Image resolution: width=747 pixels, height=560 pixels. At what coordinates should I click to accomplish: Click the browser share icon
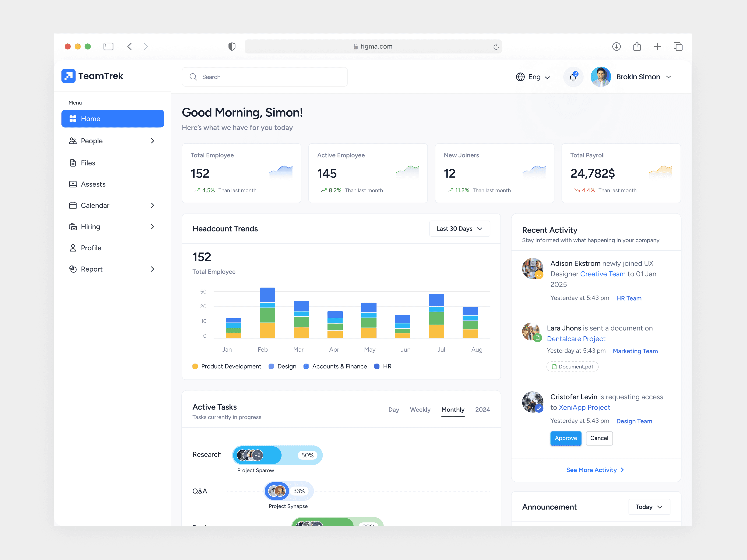637,47
